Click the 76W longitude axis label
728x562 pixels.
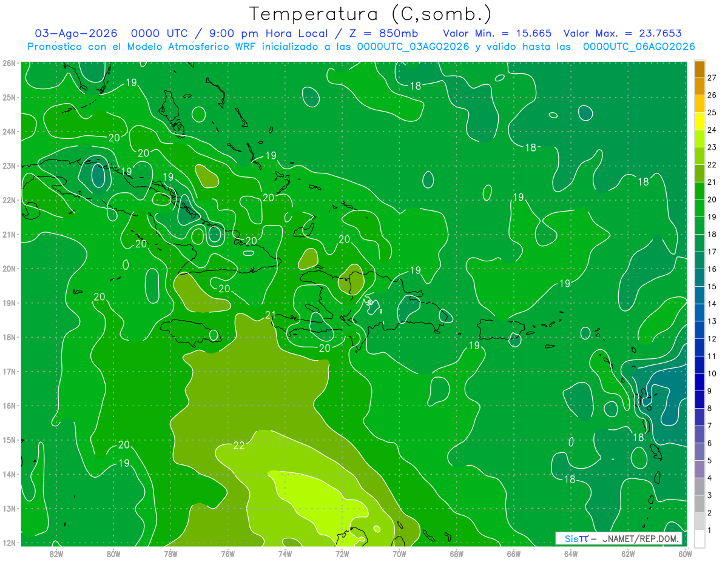(227, 554)
